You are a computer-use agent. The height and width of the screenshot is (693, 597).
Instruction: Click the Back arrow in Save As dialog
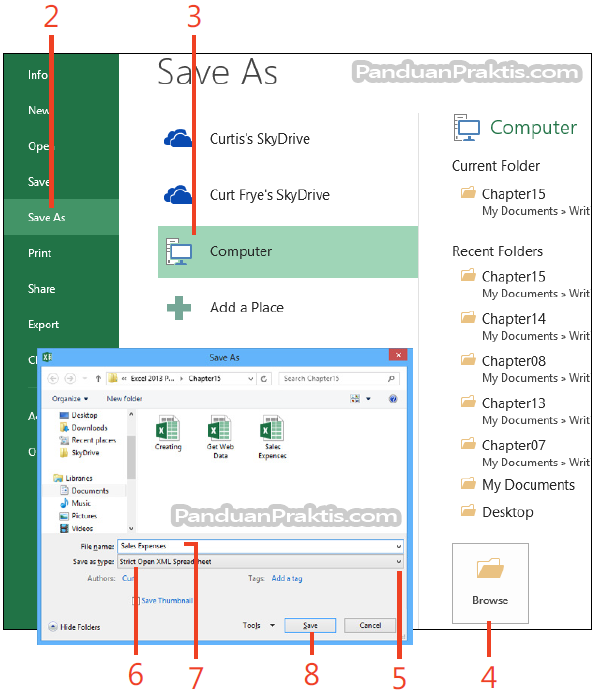point(53,378)
